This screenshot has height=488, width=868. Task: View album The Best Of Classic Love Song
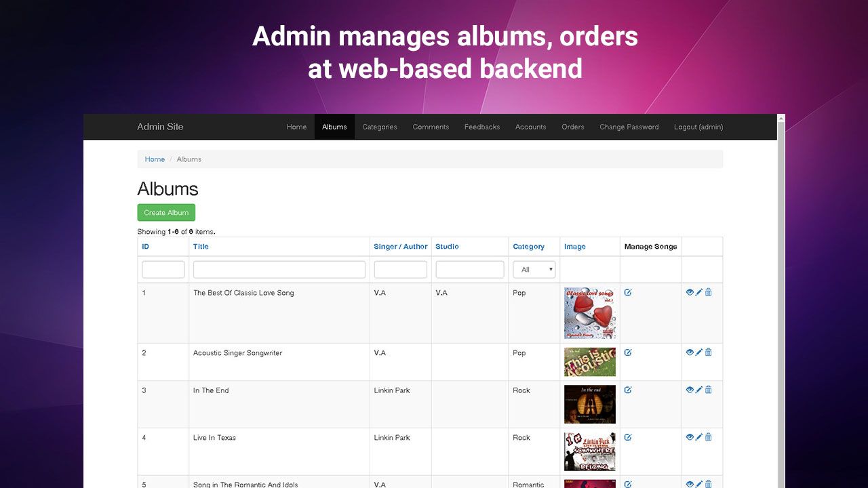tap(690, 292)
